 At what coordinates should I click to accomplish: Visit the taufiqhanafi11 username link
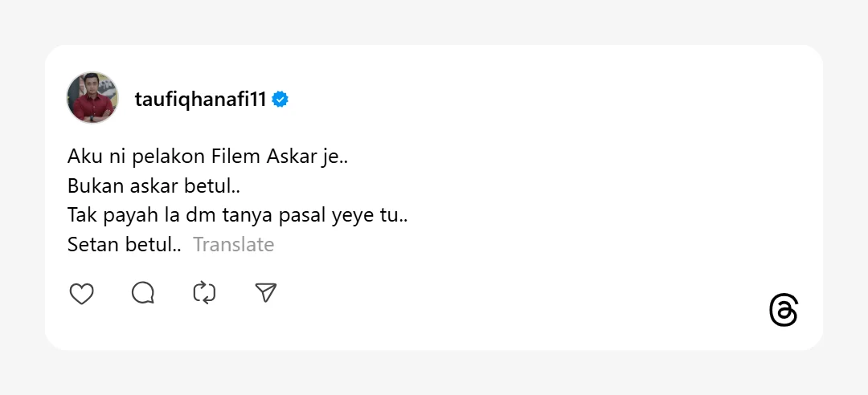point(200,100)
